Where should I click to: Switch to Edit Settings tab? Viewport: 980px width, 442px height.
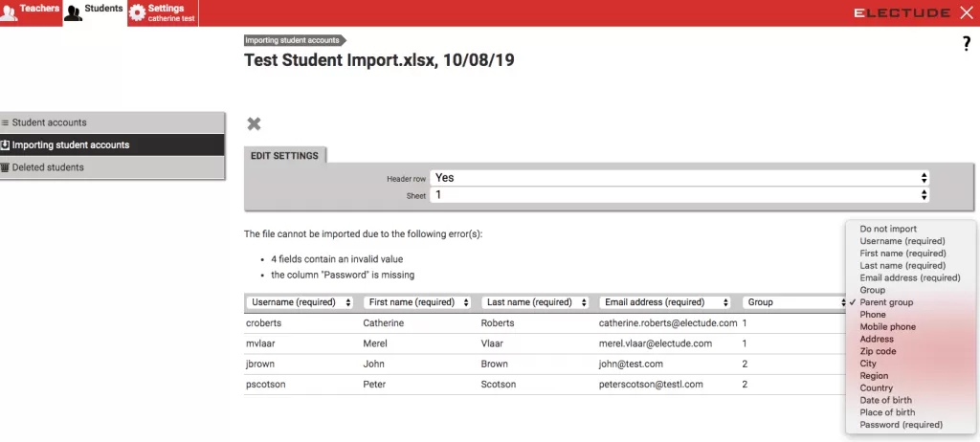pos(284,156)
